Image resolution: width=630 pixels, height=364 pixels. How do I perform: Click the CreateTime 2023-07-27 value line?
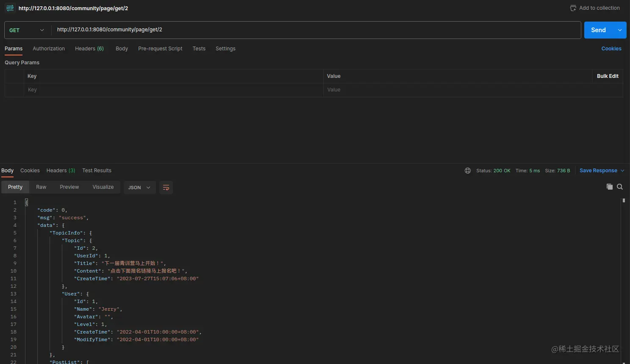pos(136,279)
